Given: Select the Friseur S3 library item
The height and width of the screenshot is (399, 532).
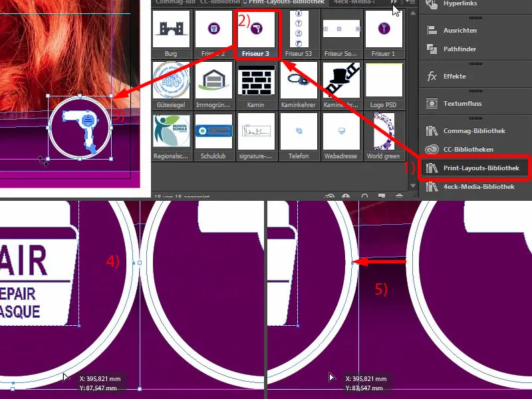Looking at the screenshot, I should pos(299,33).
